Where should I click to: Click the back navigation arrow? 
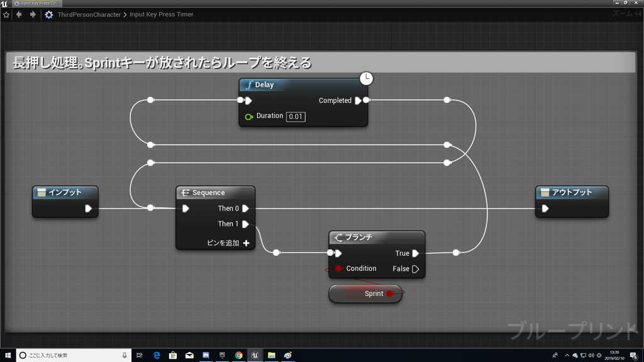pyautogui.click(x=19, y=14)
